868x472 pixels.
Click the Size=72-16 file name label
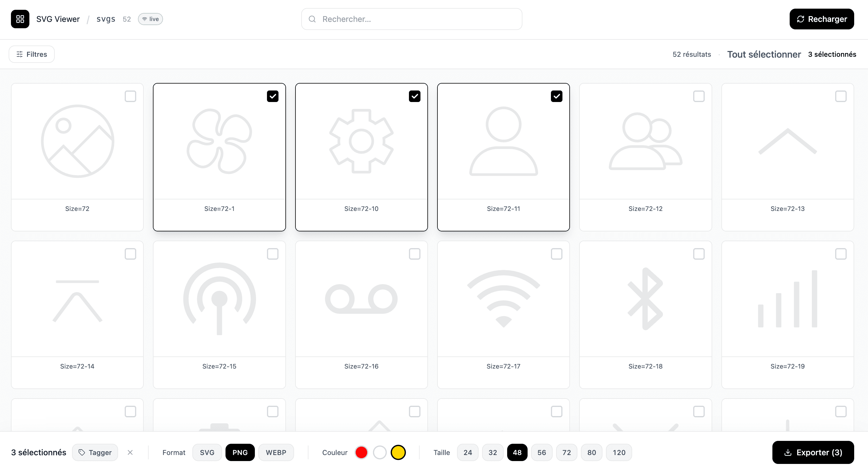(x=361, y=366)
